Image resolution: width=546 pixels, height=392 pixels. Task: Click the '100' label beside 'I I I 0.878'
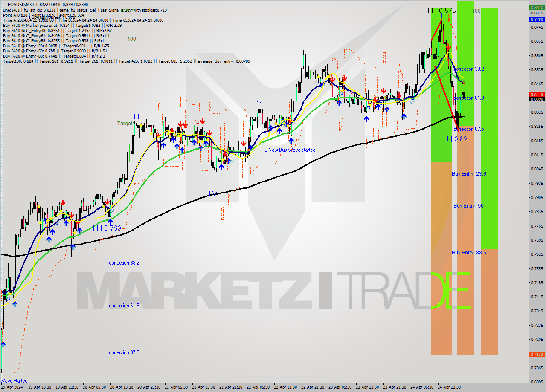pyautogui.click(x=477, y=11)
